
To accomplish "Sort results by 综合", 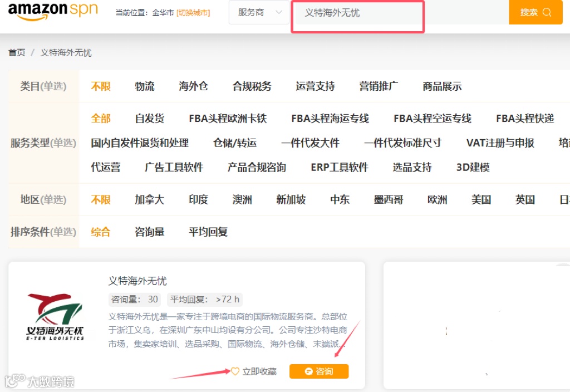I will coord(101,232).
